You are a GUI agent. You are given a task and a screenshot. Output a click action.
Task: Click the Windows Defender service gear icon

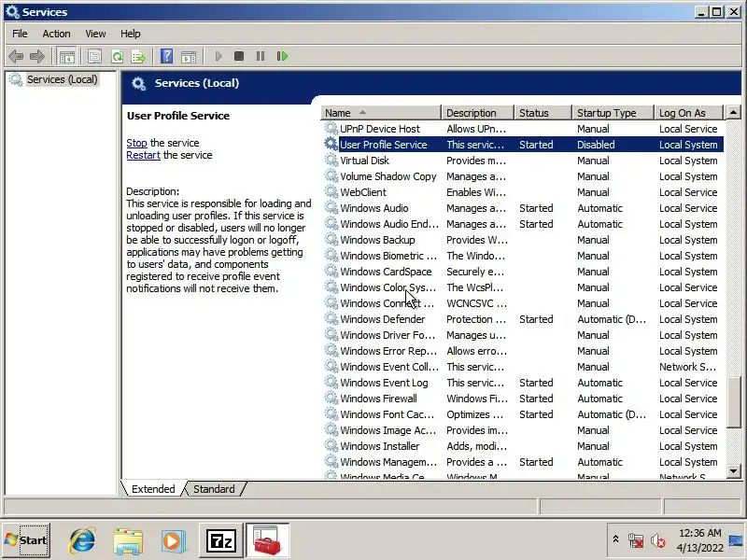pos(331,318)
